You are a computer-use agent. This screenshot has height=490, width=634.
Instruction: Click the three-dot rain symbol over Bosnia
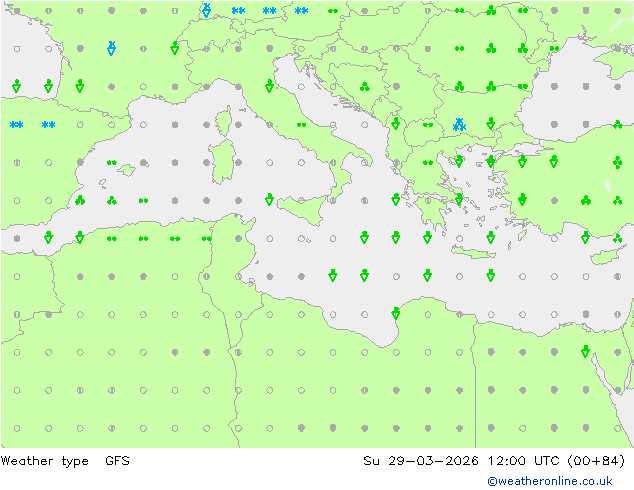click(x=365, y=87)
